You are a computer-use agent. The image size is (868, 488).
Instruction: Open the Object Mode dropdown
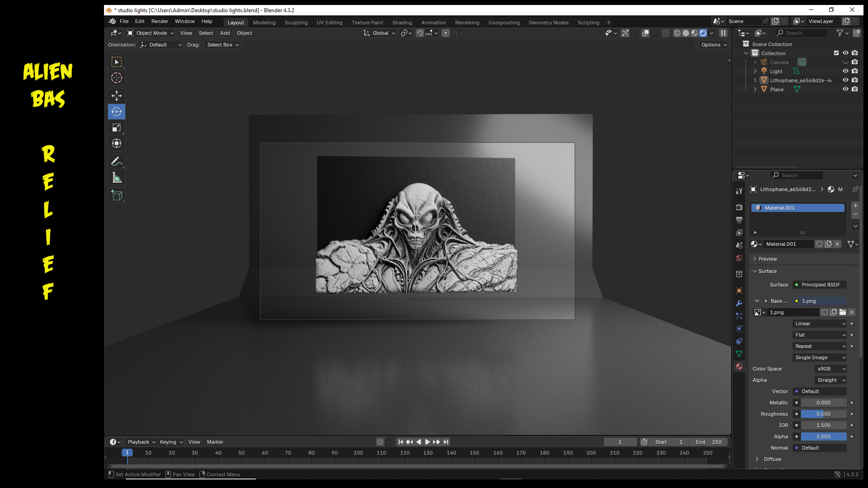(x=151, y=33)
